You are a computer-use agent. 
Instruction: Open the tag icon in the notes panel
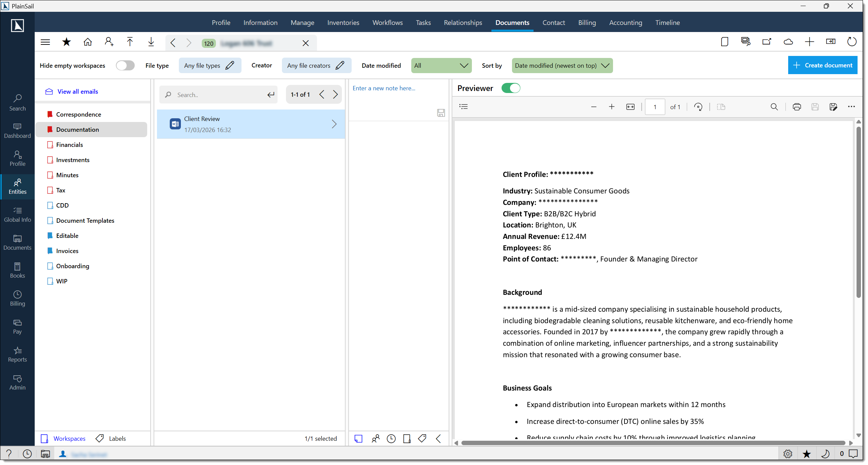422,439
